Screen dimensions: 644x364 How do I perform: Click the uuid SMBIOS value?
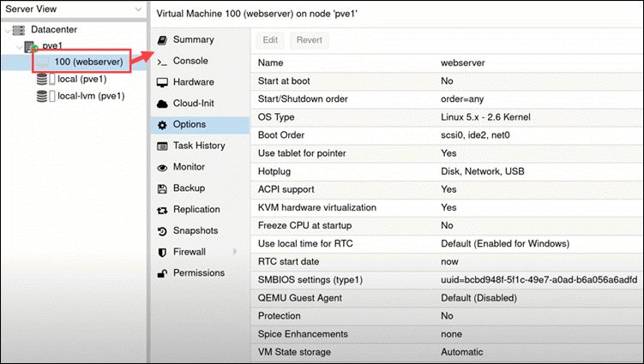(x=539, y=280)
